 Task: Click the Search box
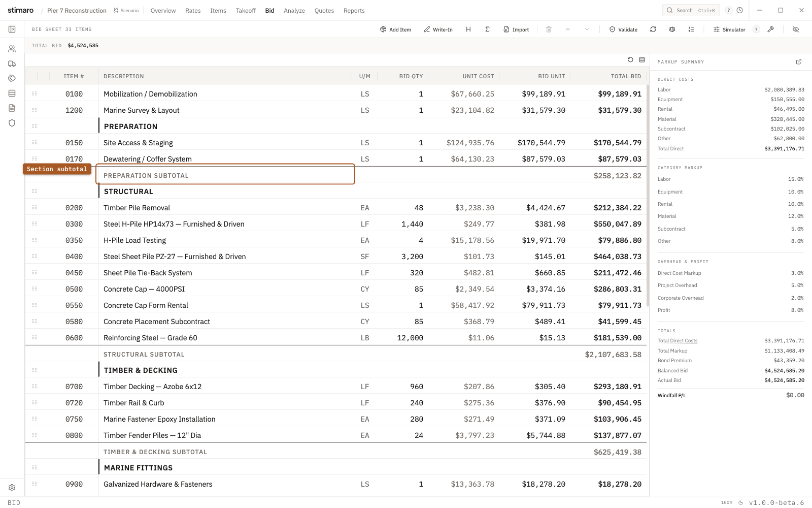pos(691,10)
